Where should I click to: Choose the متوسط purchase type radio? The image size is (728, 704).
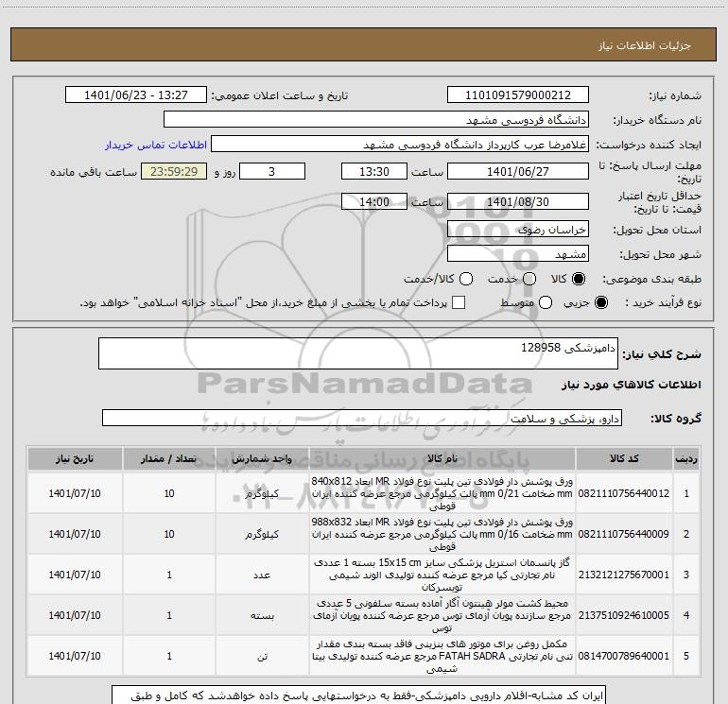pyautogui.click(x=546, y=302)
